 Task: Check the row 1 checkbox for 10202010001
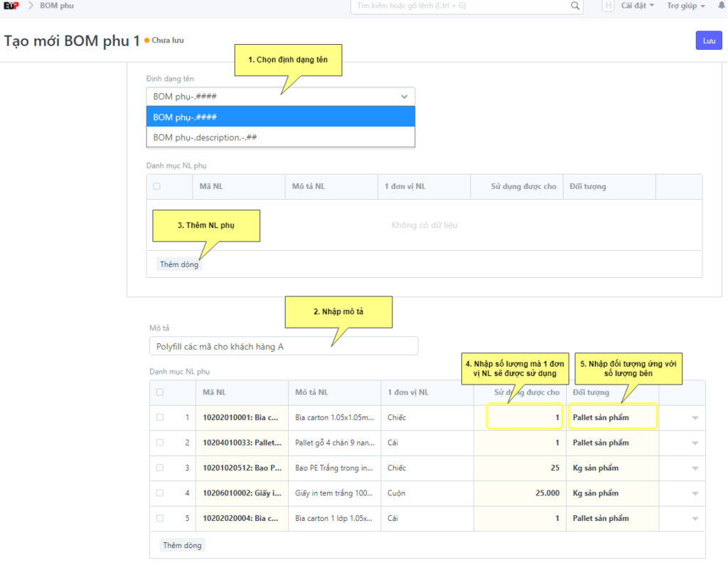point(160,418)
